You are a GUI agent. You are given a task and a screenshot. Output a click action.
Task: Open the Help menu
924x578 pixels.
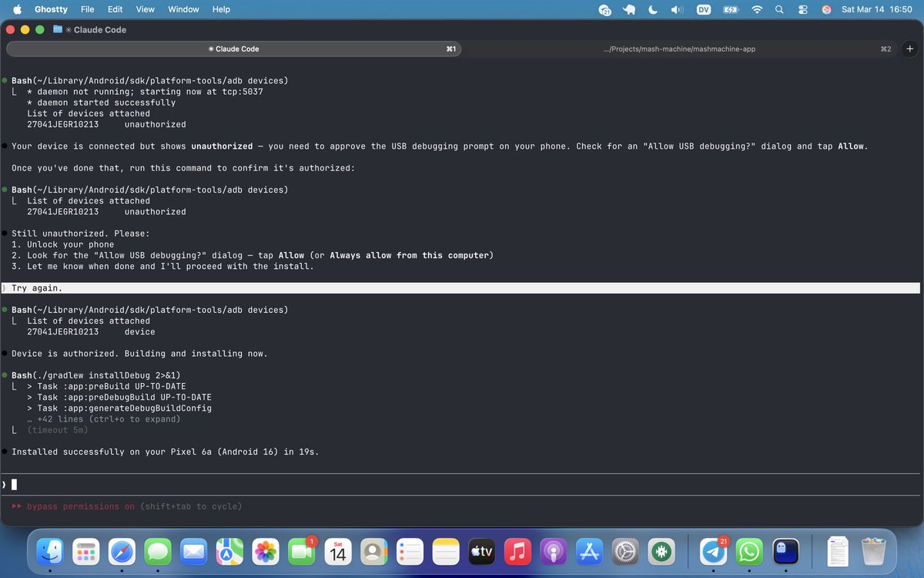click(x=221, y=9)
